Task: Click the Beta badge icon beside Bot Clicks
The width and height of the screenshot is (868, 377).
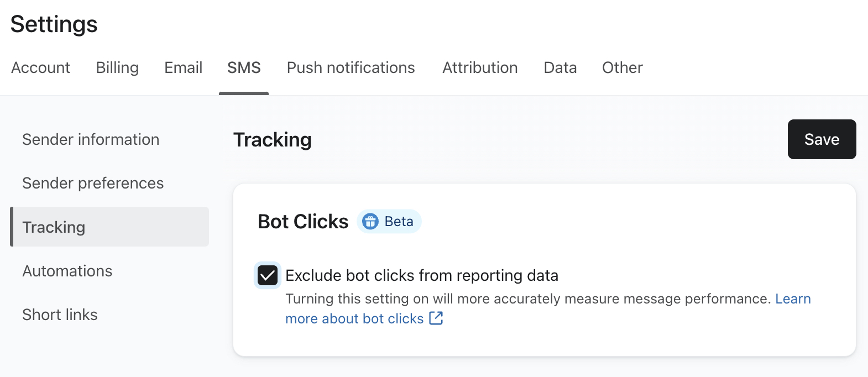Action: [x=369, y=222]
